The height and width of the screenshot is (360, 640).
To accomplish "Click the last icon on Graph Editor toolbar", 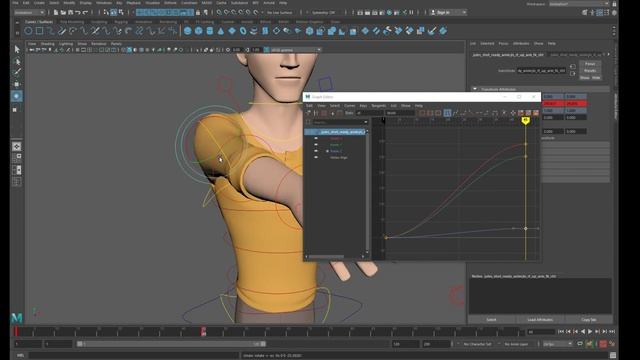I will click(536, 113).
